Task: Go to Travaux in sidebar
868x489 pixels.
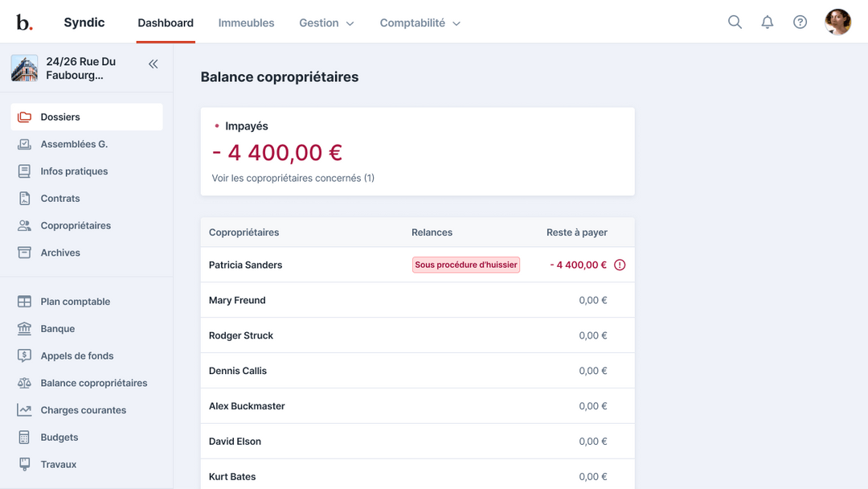Action: pos(59,465)
